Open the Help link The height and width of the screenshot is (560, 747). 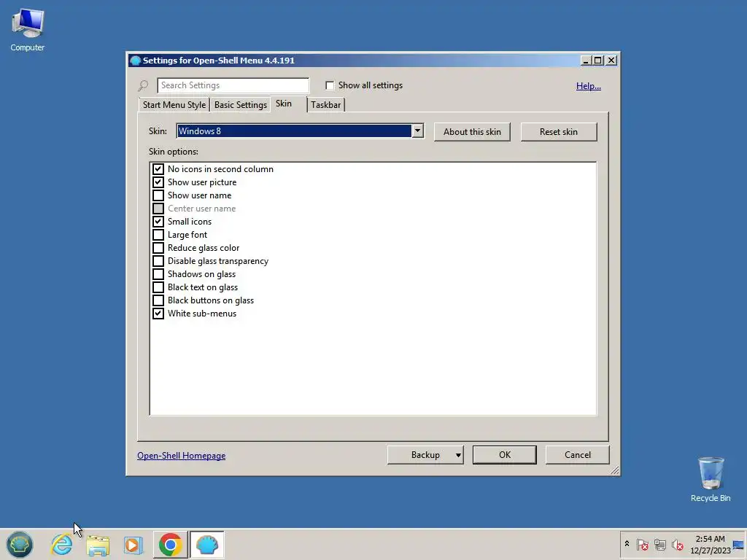tap(589, 86)
